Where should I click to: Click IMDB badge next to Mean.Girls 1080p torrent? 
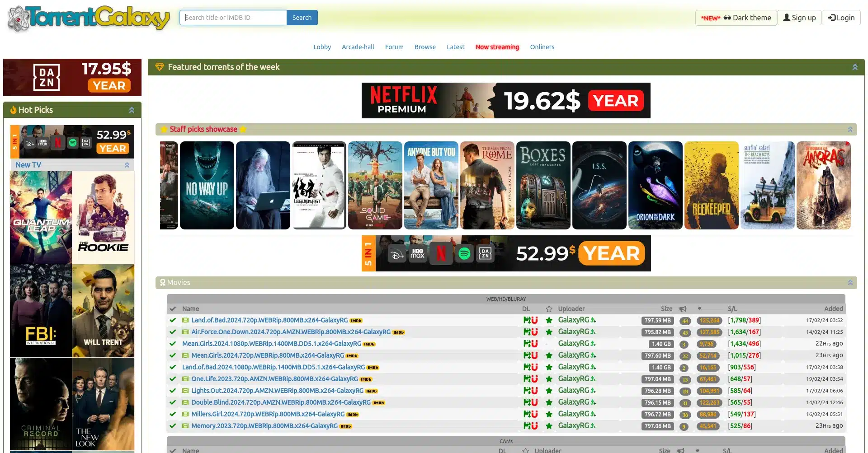[369, 344]
